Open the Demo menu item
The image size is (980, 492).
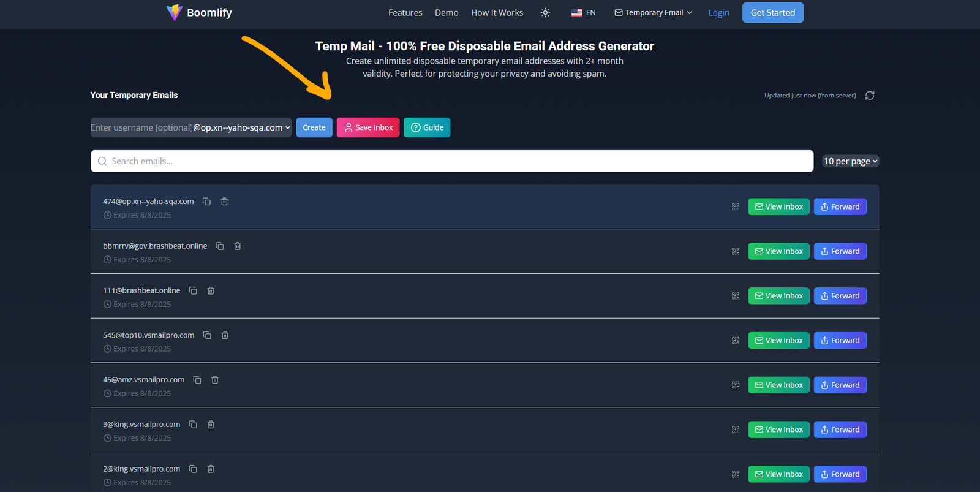pyautogui.click(x=447, y=12)
